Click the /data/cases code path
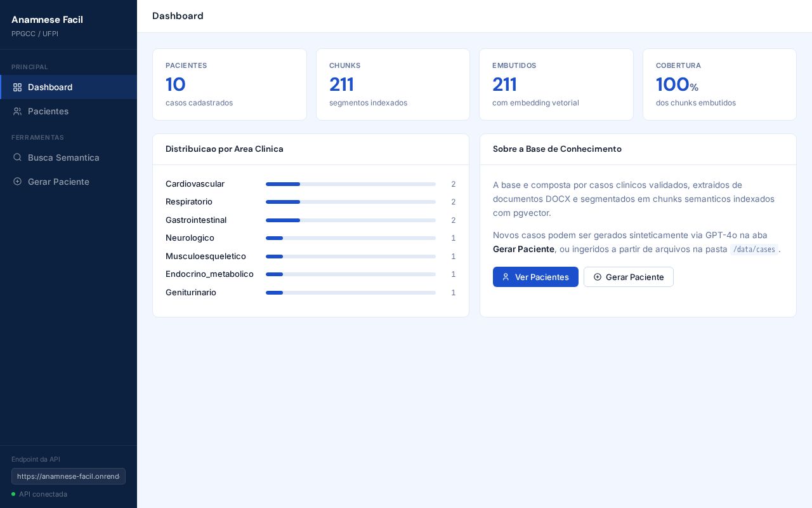This screenshot has width=812, height=508. 754,250
